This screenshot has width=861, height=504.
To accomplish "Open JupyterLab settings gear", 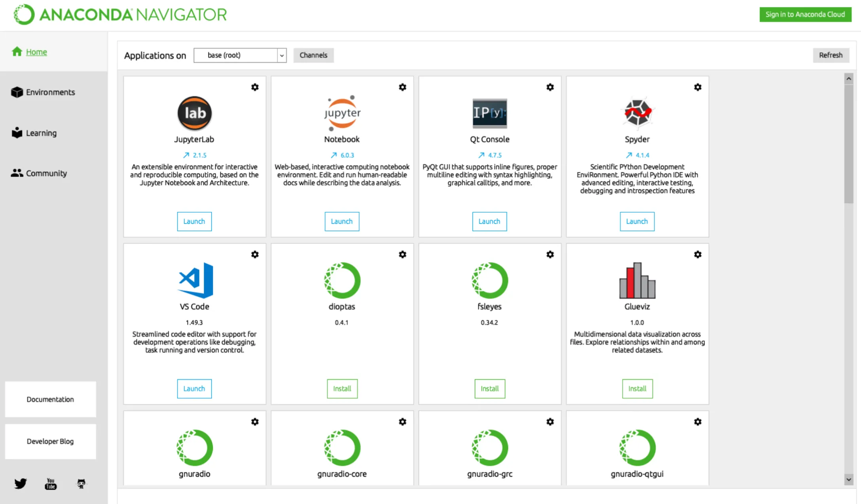I will click(255, 87).
